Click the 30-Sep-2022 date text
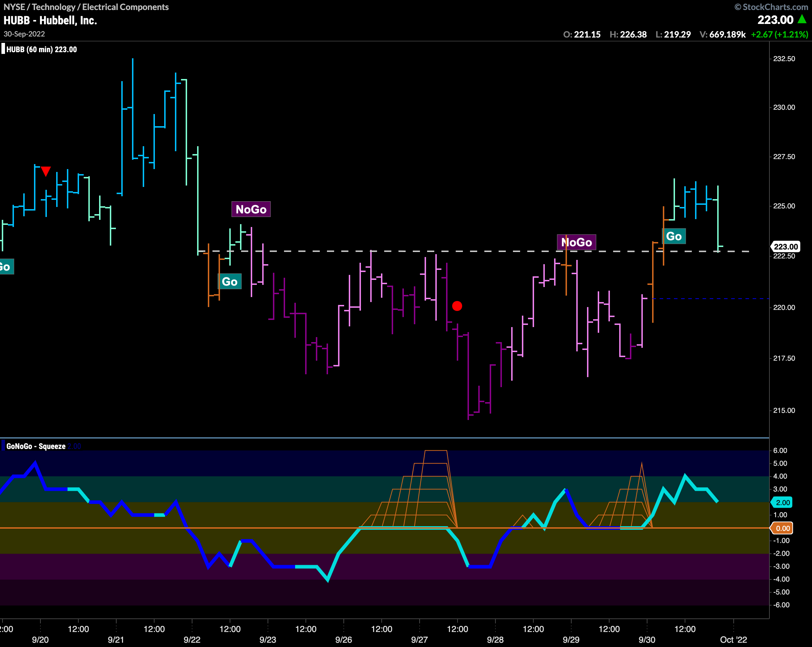The height and width of the screenshot is (647, 812). click(24, 34)
